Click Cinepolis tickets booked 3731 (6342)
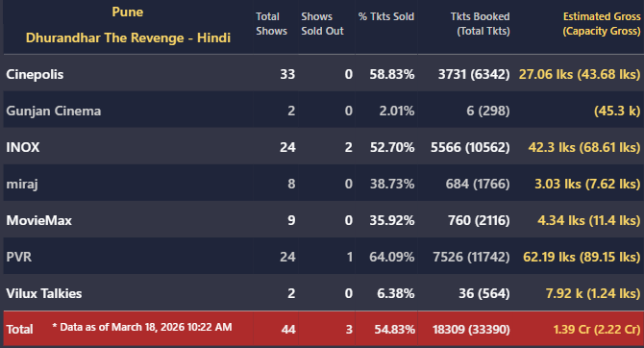The height and width of the screenshot is (348, 644). (x=474, y=74)
